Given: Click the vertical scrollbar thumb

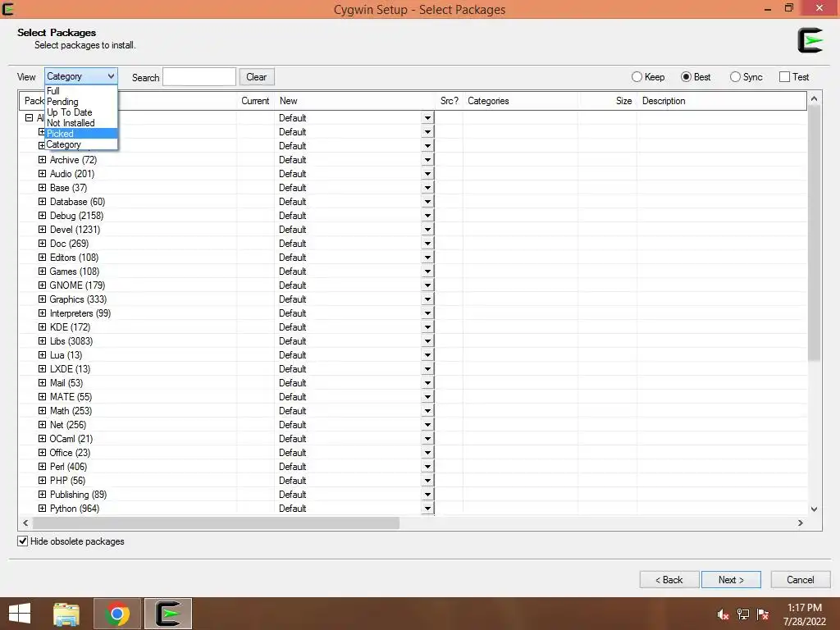Looking at the screenshot, I should (x=815, y=234).
